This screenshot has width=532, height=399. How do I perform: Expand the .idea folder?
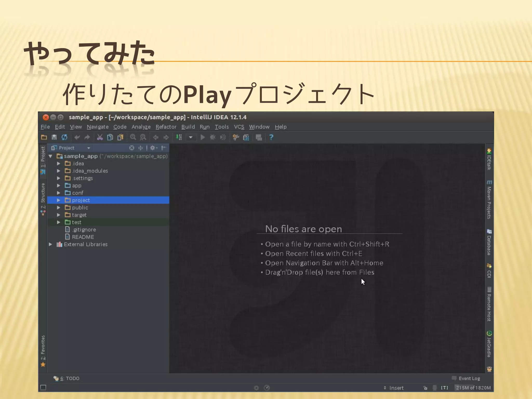58,163
